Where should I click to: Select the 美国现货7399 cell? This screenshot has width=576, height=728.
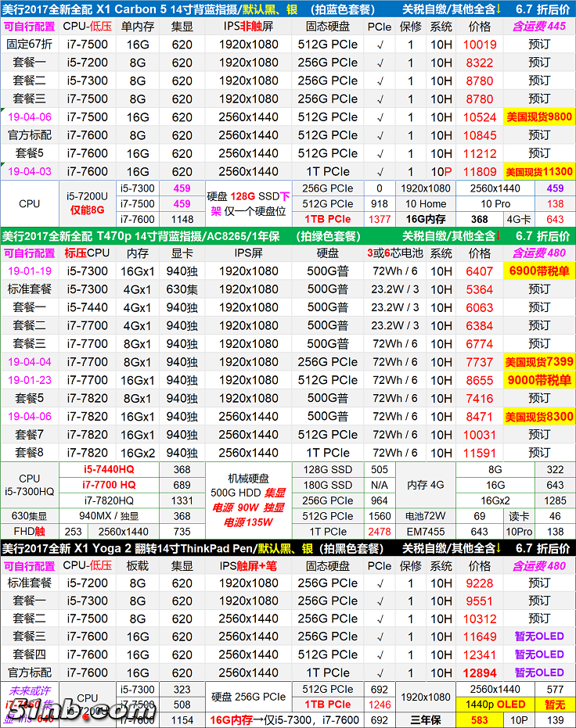(x=538, y=362)
